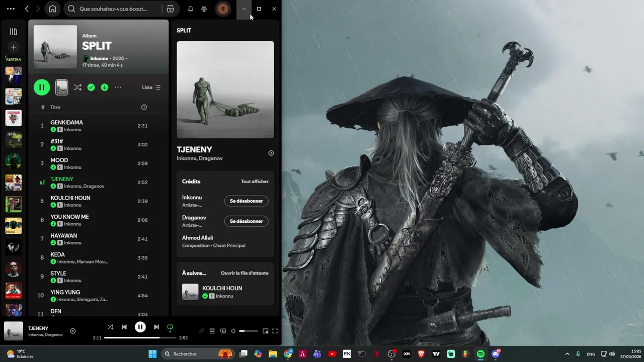Image resolution: width=644 pixels, height=362 pixels.
Task: Go to Spotify Home
Action: pos(52,9)
